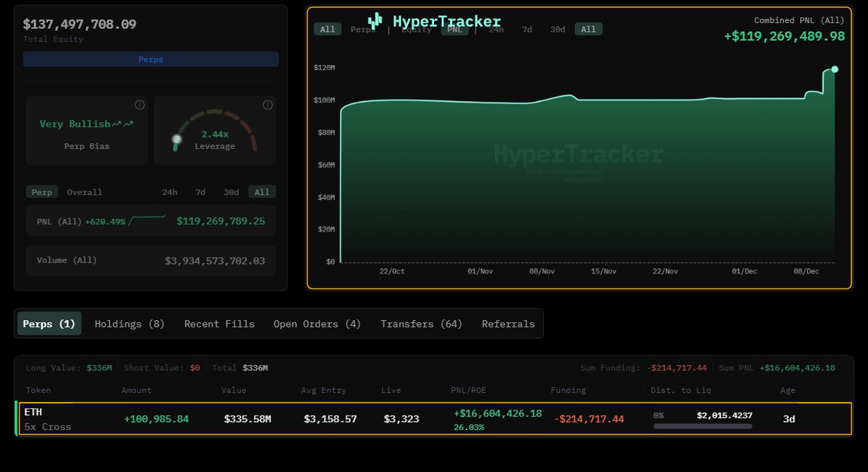Click the 2.44x leverage reading
868x472 pixels.
(215, 134)
